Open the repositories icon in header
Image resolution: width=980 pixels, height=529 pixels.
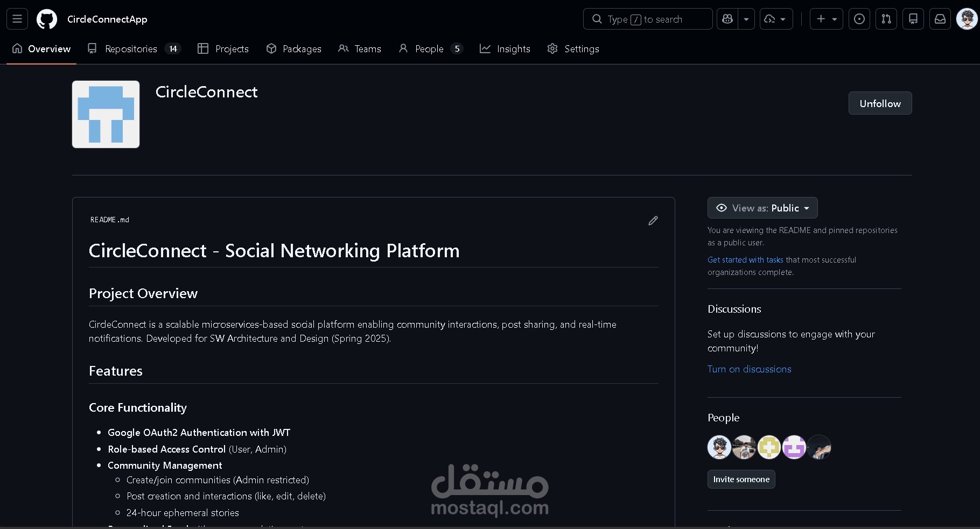913,19
